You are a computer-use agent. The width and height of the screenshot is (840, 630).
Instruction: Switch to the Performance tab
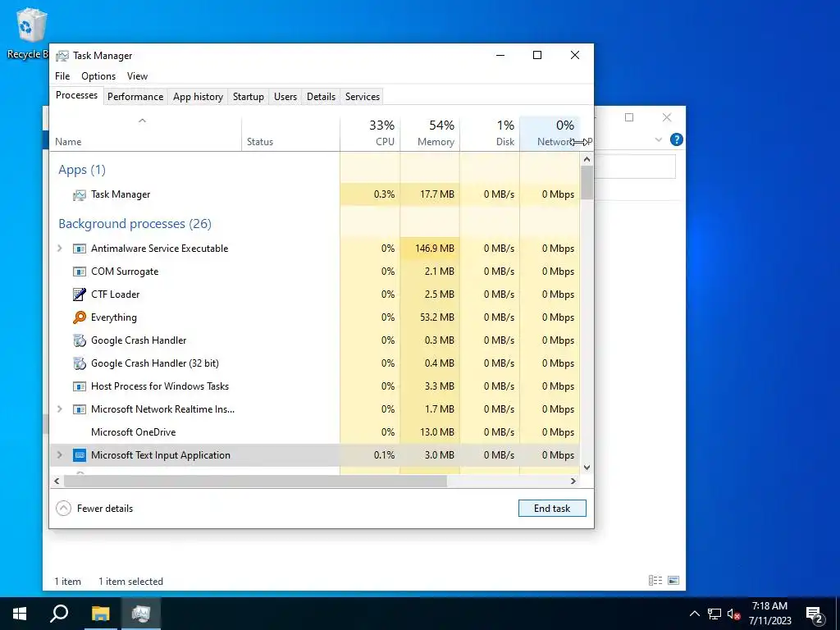[x=135, y=97]
